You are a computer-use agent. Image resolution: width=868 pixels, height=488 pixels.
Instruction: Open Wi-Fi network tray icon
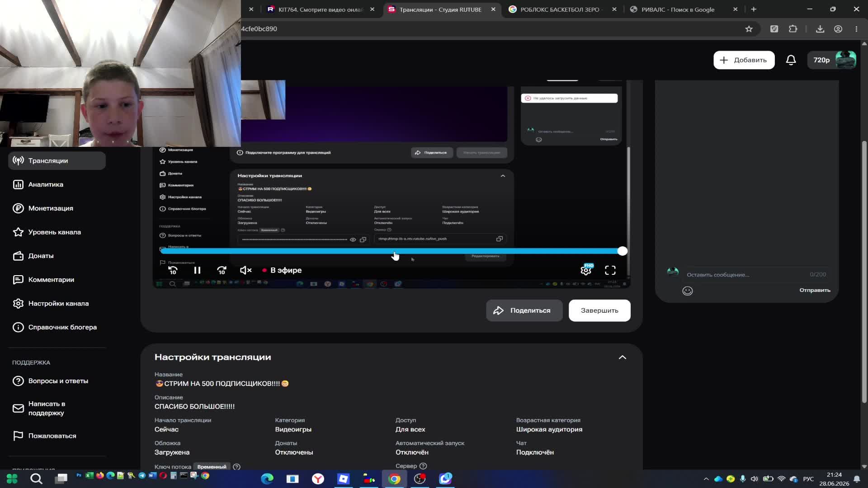coord(782,479)
